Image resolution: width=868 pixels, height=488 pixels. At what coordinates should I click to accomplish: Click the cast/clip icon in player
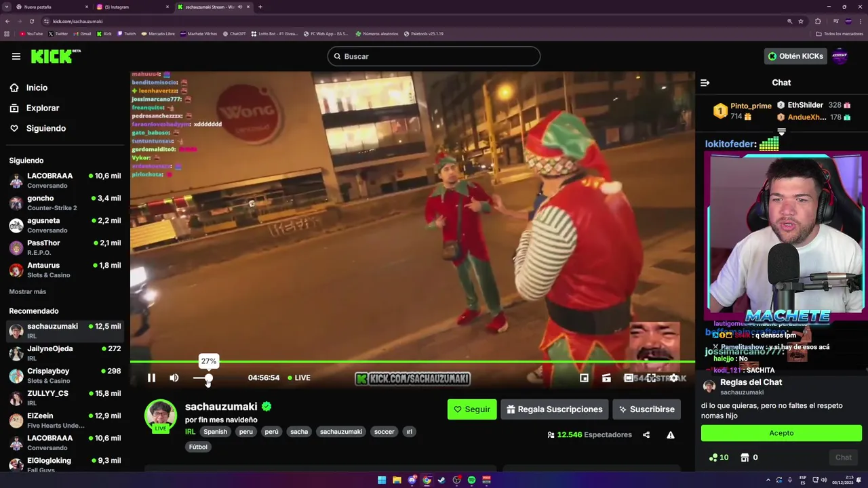[606, 378]
